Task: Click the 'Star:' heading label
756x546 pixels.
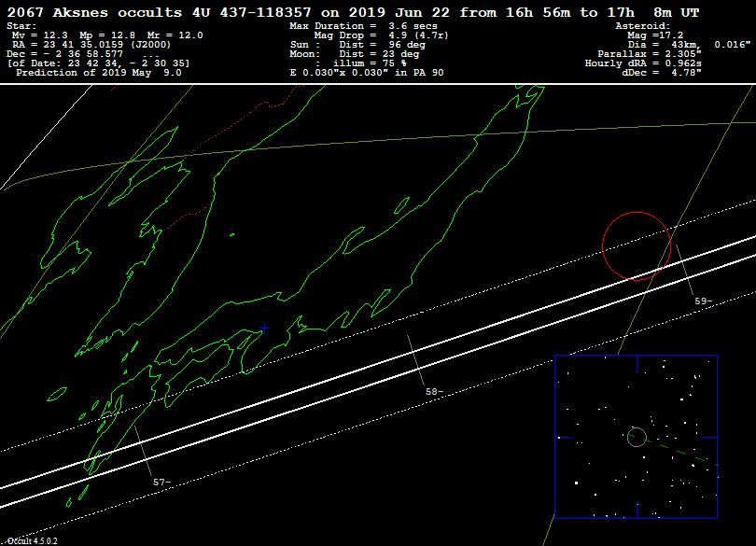Action: (x=21, y=26)
